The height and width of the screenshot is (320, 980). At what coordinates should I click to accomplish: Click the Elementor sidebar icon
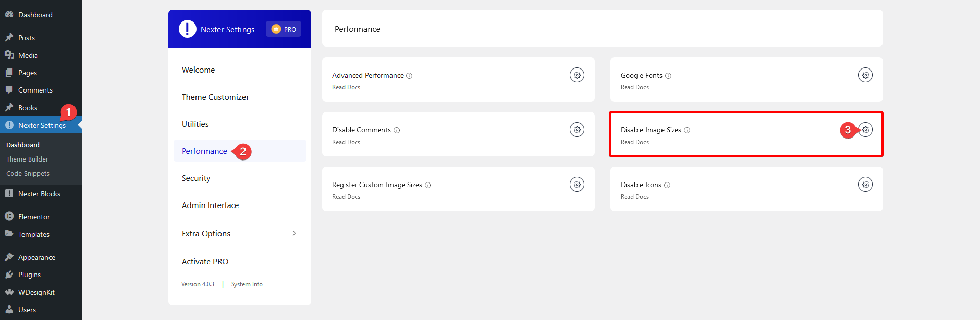[9, 216]
